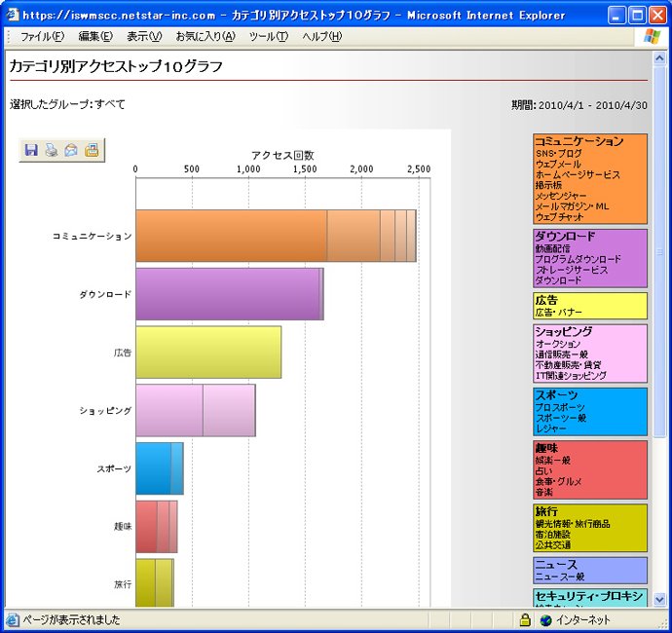Click the メールマガジン・ML legend entry
The height and width of the screenshot is (633, 672).
pos(572,206)
